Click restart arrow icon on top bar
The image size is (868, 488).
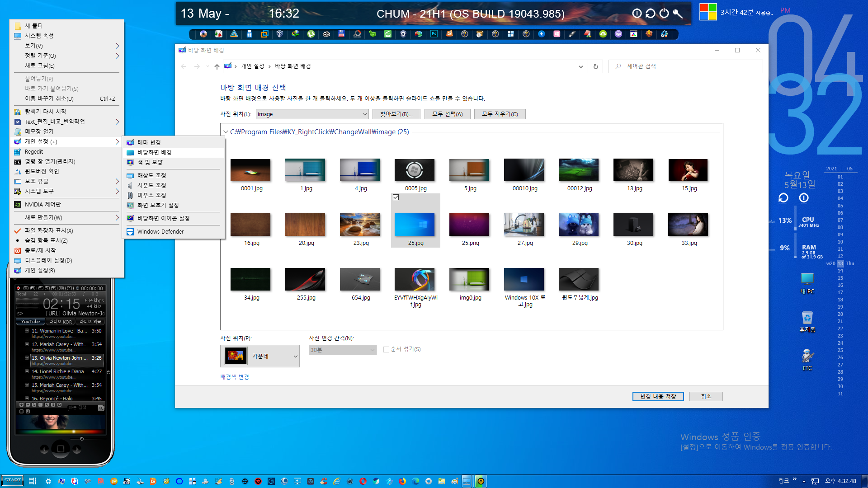click(650, 13)
